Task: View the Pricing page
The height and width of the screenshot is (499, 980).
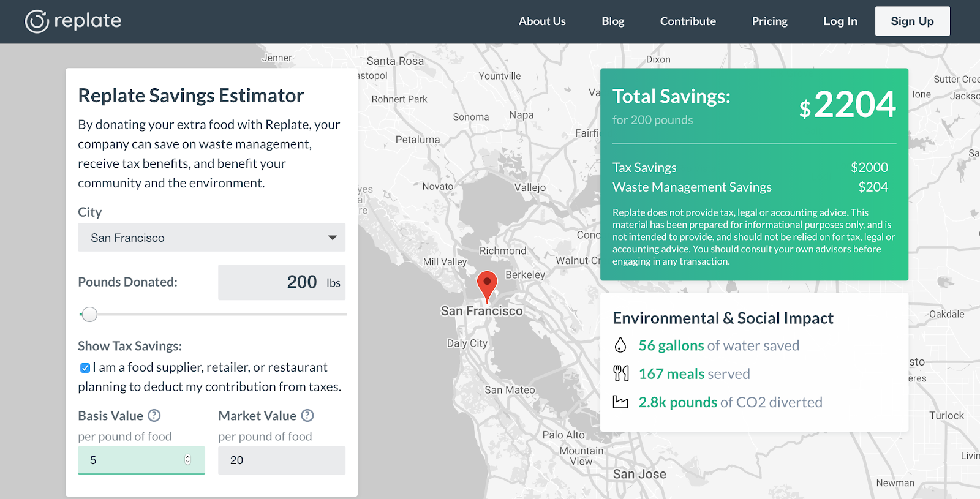Action: (x=769, y=21)
